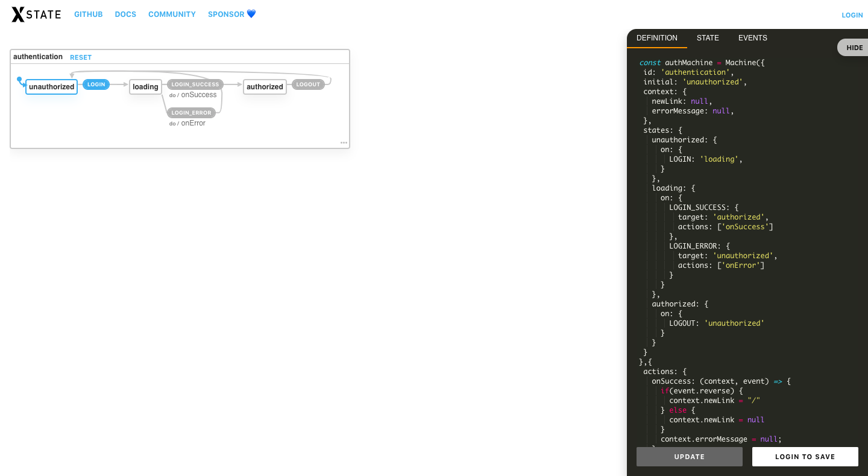Click the LOGOUT event pill

pos(308,84)
